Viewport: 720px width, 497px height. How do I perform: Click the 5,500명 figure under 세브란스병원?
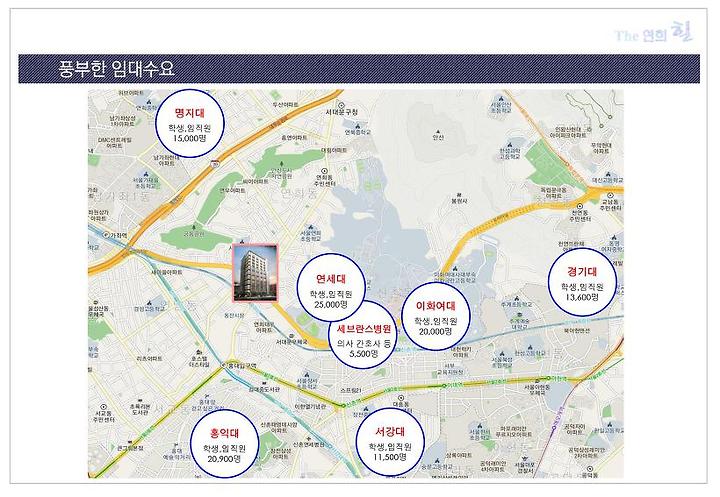pos(364,353)
